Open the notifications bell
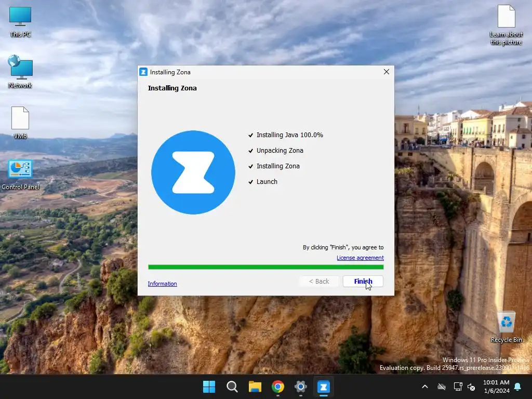Viewport: 532px width, 399px height. click(x=518, y=387)
